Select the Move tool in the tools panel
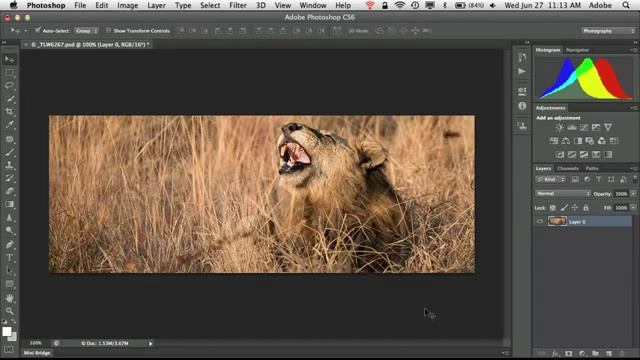Viewport: 640px width, 360px height. pyautogui.click(x=9, y=60)
